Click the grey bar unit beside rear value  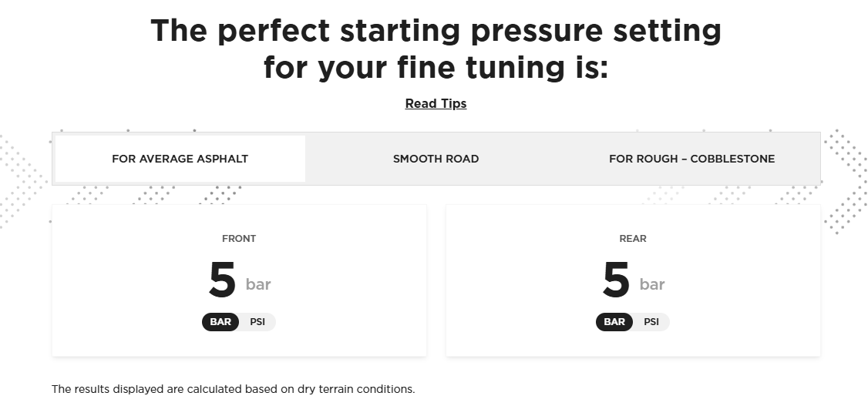pos(652,284)
